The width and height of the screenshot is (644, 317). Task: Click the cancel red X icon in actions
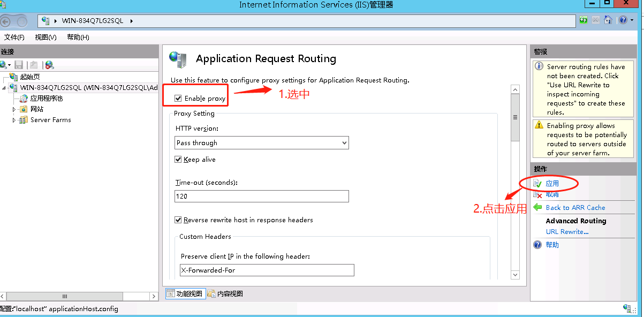pyautogui.click(x=538, y=194)
